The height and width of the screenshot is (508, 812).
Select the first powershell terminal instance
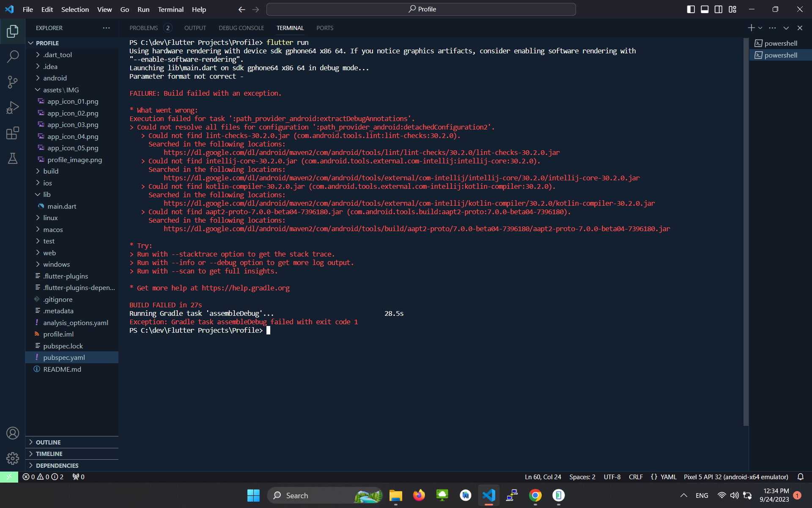[x=780, y=43]
